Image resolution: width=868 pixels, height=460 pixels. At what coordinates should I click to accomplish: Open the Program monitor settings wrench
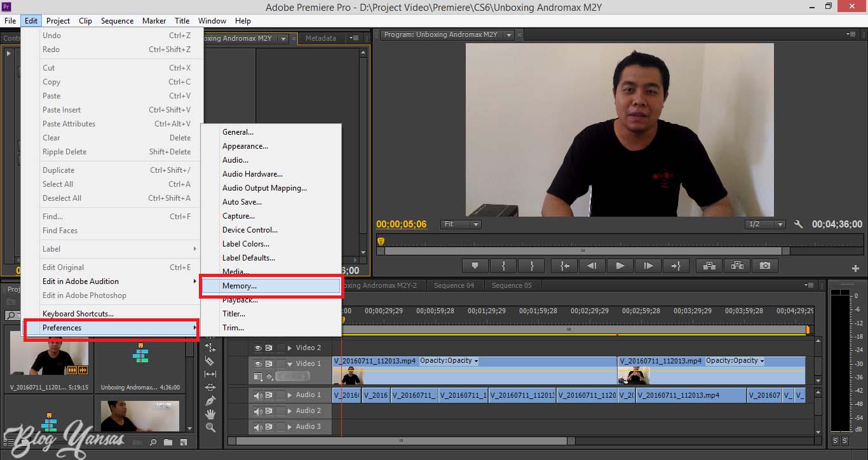(799, 224)
